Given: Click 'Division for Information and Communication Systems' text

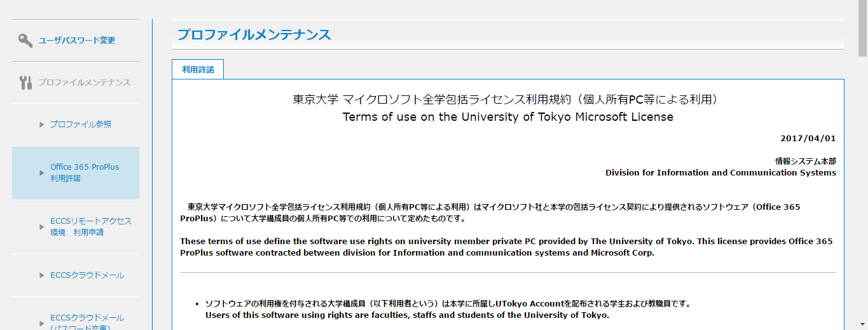Looking at the screenshot, I should (720, 173).
